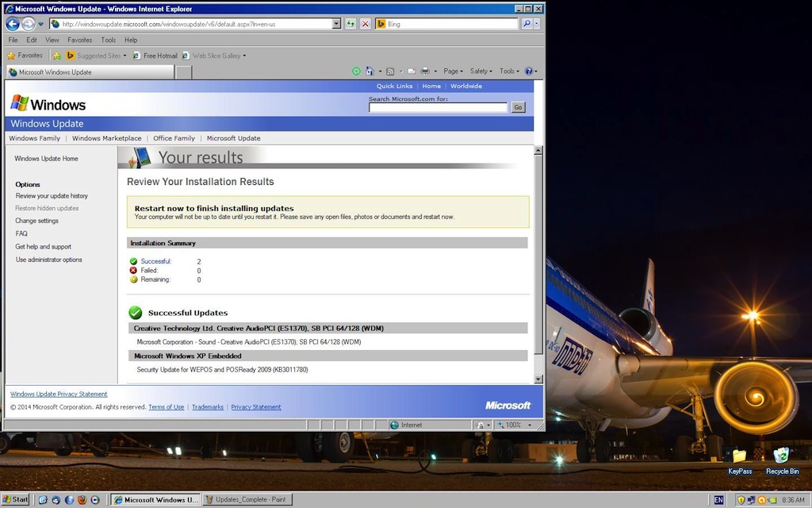The height and width of the screenshot is (508, 812).
Task: Open the FAQ sidebar link
Action: (21, 234)
